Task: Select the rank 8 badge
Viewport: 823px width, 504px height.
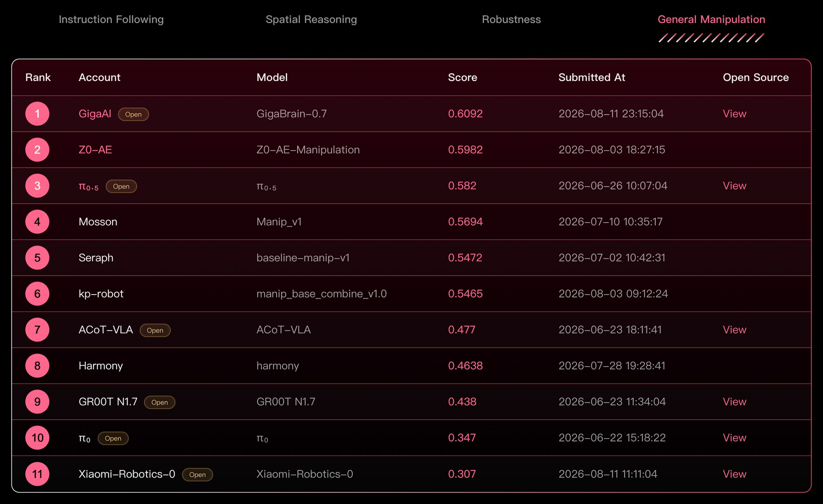Action: coord(37,366)
